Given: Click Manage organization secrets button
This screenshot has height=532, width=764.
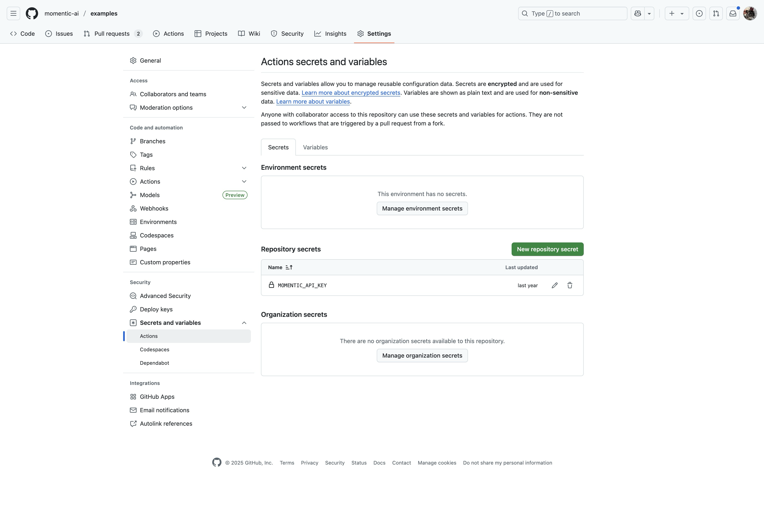Looking at the screenshot, I should (x=422, y=356).
